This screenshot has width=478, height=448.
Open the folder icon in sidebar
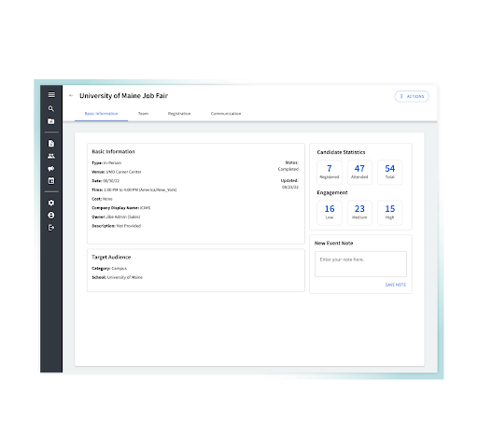coord(51,121)
